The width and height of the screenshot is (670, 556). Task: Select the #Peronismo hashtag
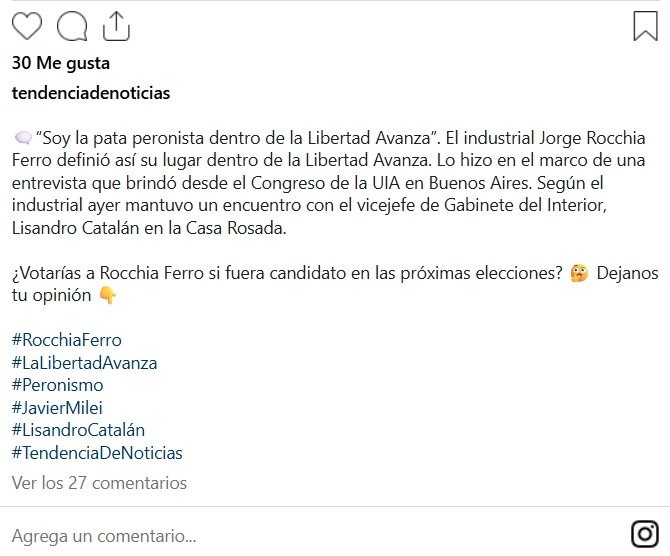[x=57, y=385]
